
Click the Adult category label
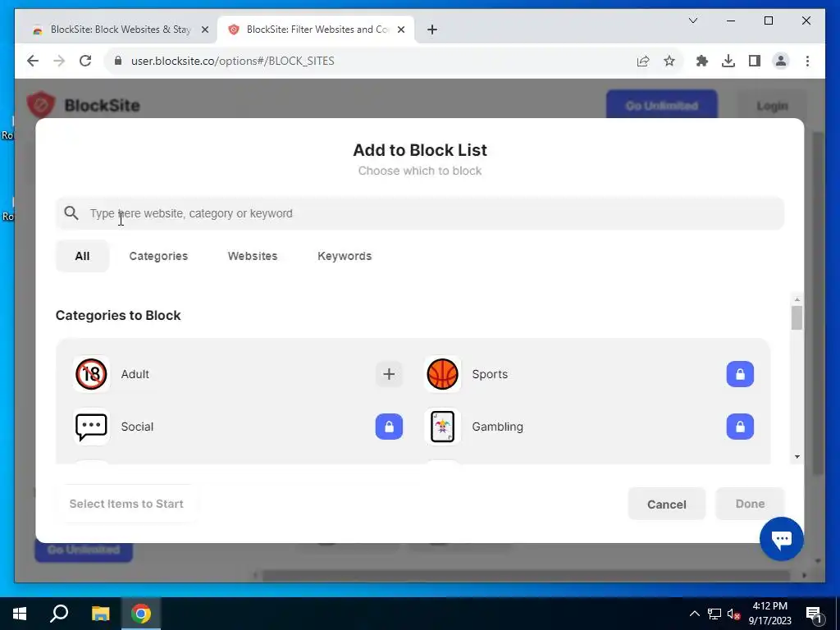135,374
